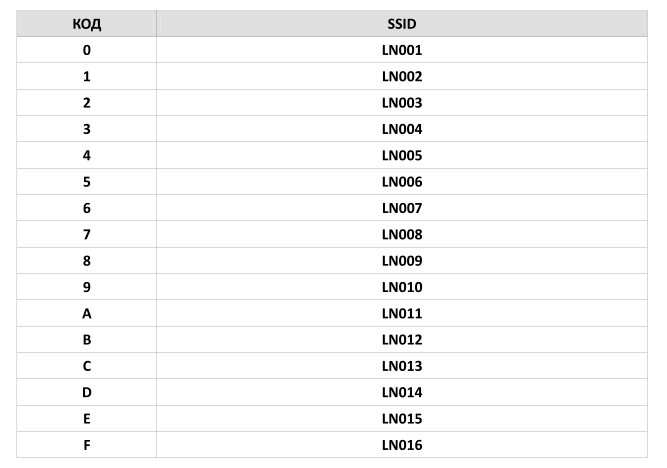
Task: Select the LN007 SSID cell
Action: coord(402,208)
